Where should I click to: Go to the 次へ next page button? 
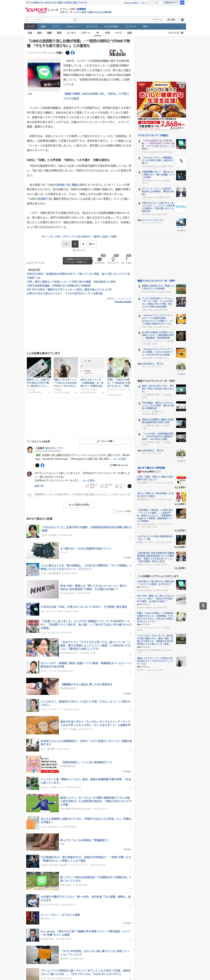[x=92, y=244]
